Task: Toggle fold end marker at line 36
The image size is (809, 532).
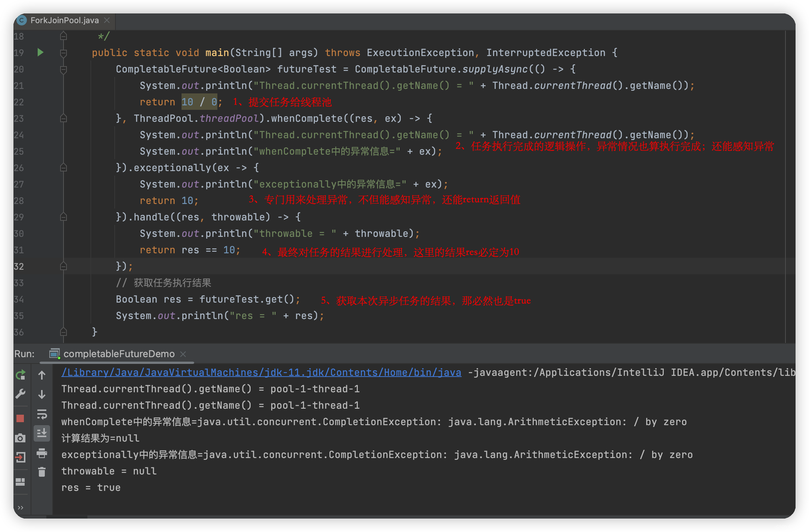Action: point(63,332)
